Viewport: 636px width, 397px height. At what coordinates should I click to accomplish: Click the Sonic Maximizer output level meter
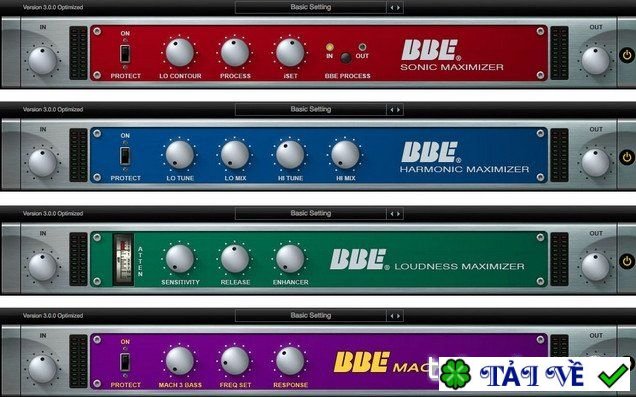point(559,53)
